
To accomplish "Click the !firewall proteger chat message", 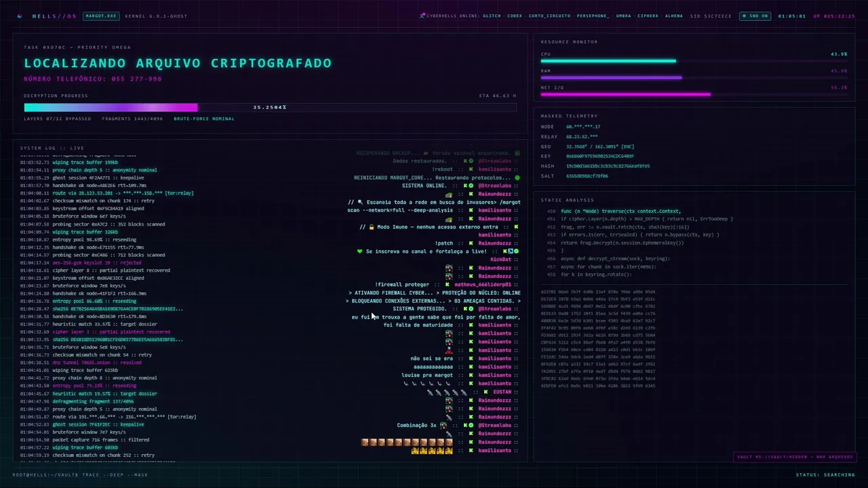I will tap(401, 285).
